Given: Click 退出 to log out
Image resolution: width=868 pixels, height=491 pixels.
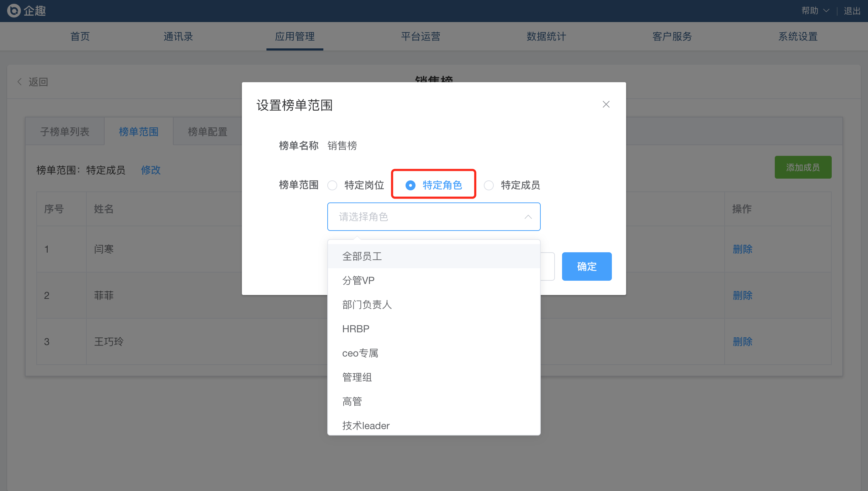Looking at the screenshot, I should [x=852, y=11].
